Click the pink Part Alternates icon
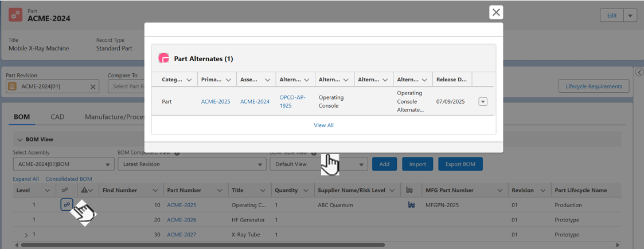Image resolution: width=644 pixels, height=249 pixels. (x=163, y=58)
